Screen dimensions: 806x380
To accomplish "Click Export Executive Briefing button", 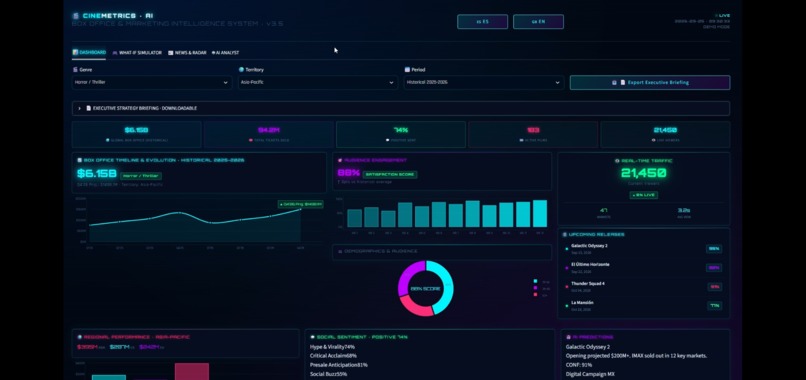I will [650, 82].
